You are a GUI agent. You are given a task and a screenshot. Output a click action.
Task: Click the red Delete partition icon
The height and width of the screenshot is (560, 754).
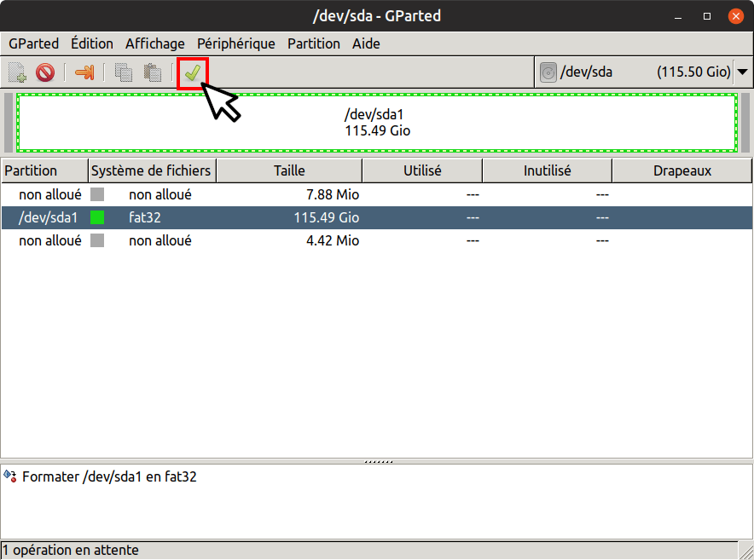(45, 72)
